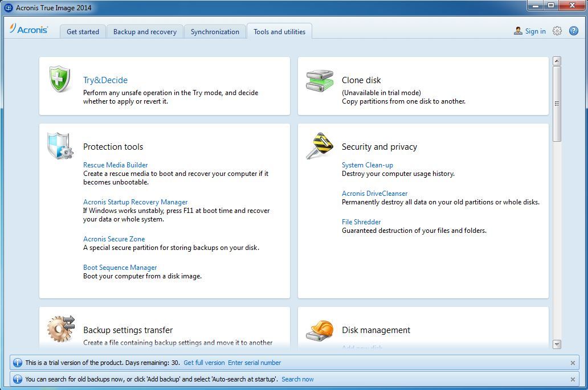Viewport: 588px width, 390px height.
Task: Click the Security and privacy keys icon
Action: pyautogui.click(x=319, y=145)
